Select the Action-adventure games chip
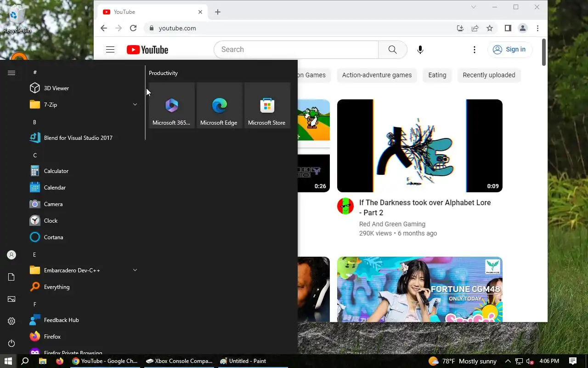Viewport: 588px width, 368px height. pyautogui.click(x=377, y=75)
